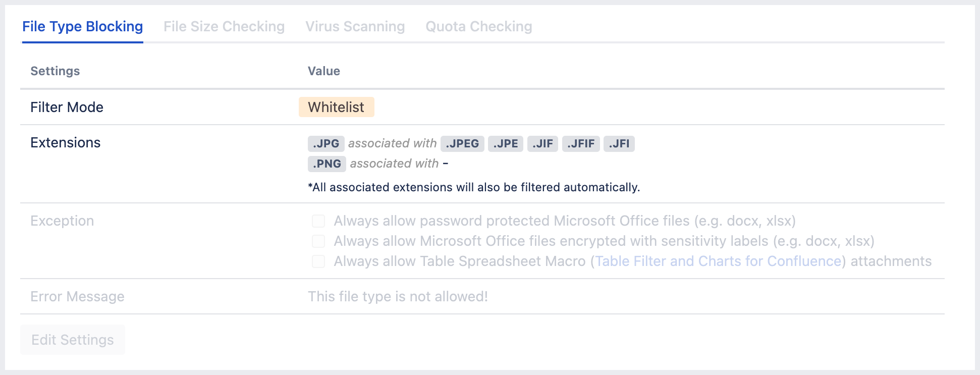
Task: Click the Settings column header
Action: [55, 71]
